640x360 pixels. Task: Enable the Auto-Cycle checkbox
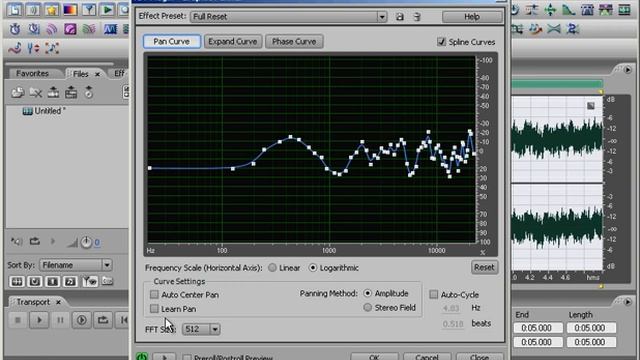pyautogui.click(x=433, y=294)
